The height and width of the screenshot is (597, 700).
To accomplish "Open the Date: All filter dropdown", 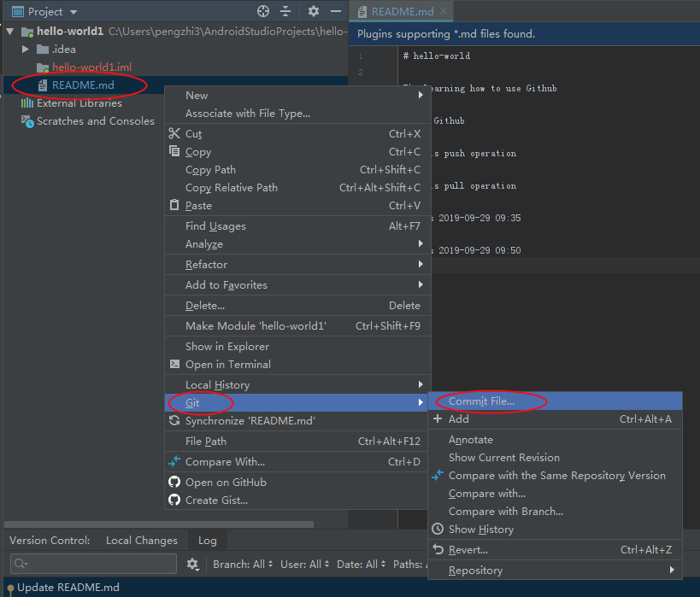I will click(362, 565).
